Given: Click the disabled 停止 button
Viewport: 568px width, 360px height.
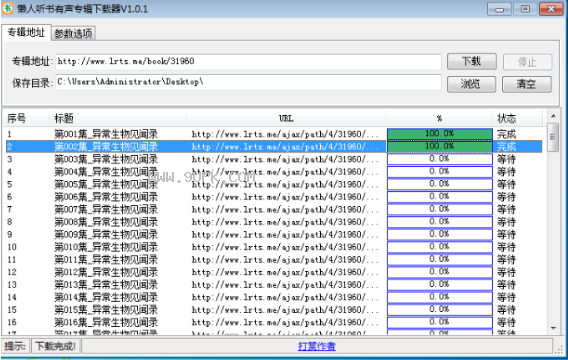Looking at the screenshot, I should point(527,62).
